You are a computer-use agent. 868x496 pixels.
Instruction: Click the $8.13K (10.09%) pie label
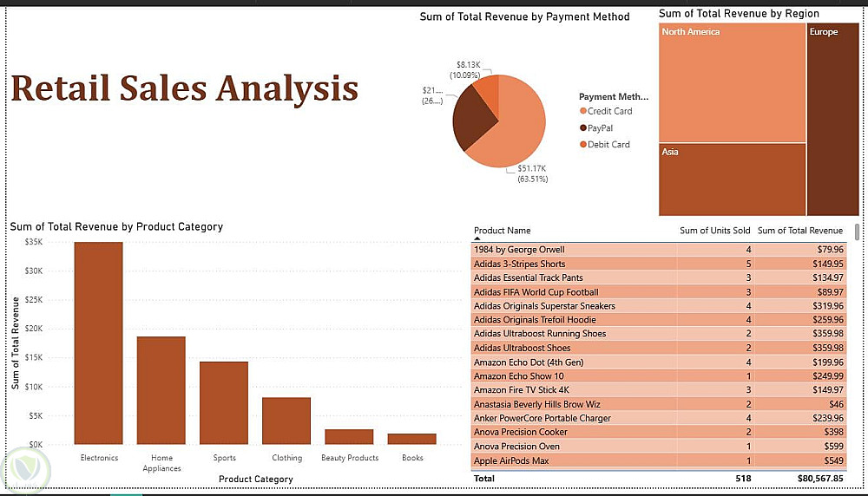pos(465,70)
